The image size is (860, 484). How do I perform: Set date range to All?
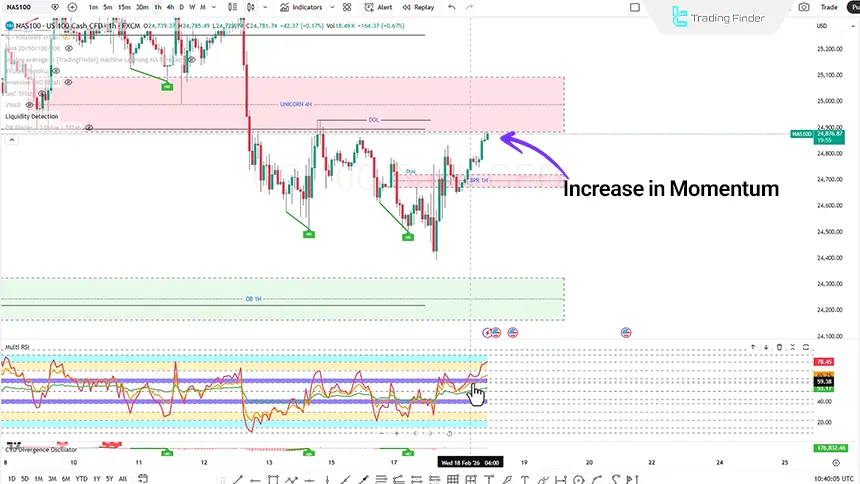click(x=123, y=479)
